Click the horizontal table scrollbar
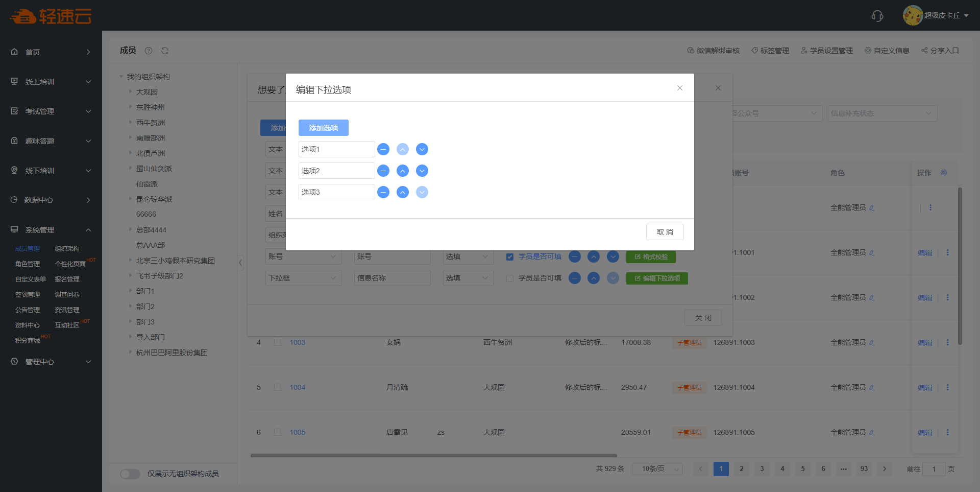 [433, 455]
